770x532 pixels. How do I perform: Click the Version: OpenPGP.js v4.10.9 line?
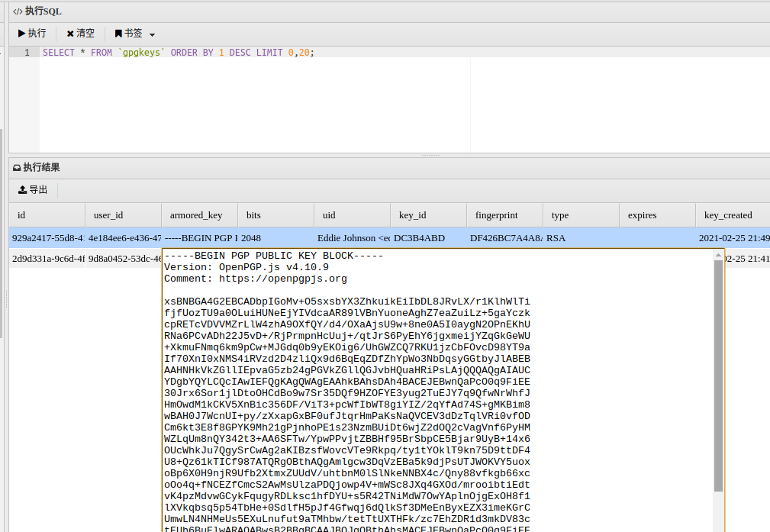[246, 267]
